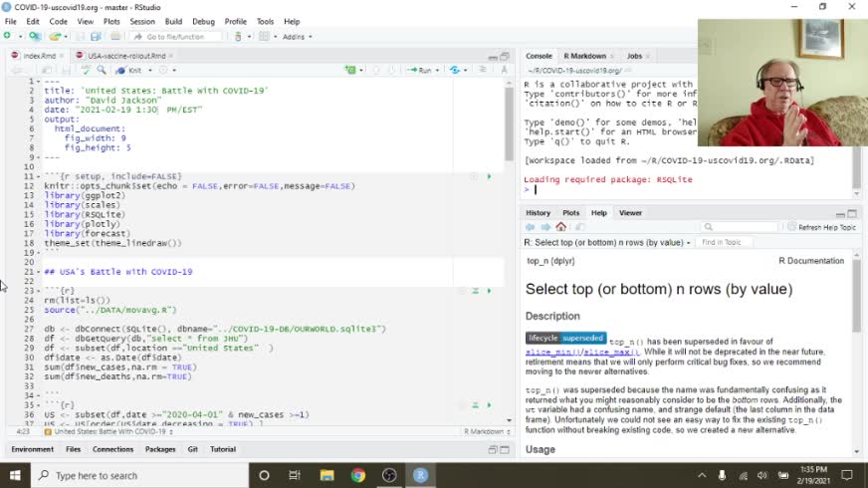Click the Find/Replace magnifier icon
The height and width of the screenshot is (488, 868).
click(102, 71)
